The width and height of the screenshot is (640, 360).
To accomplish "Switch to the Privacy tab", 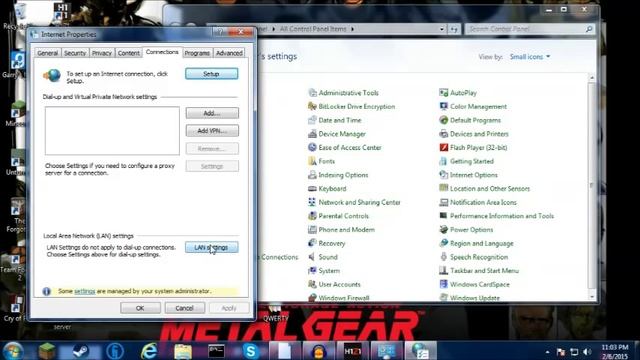I will (102, 53).
